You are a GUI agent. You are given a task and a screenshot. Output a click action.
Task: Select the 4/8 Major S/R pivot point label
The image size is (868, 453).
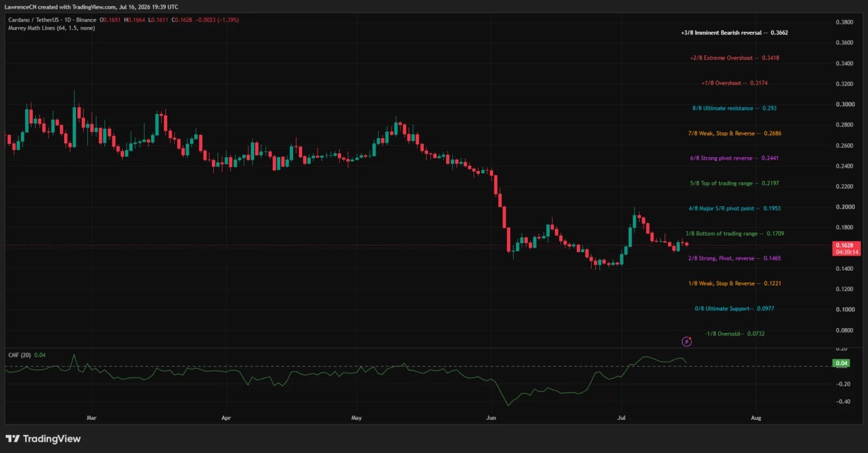pyautogui.click(x=734, y=208)
